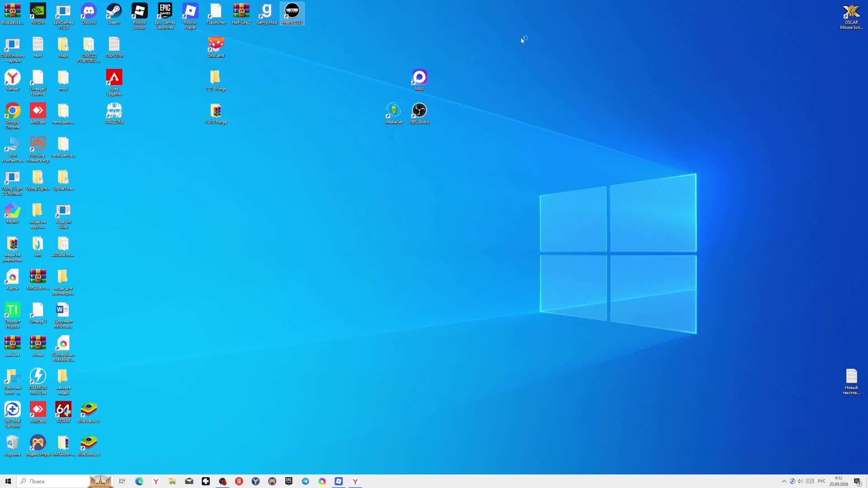The height and width of the screenshot is (488, 868).
Task: Open the NVIDIA desktop shortcut
Action: click(38, 14)
